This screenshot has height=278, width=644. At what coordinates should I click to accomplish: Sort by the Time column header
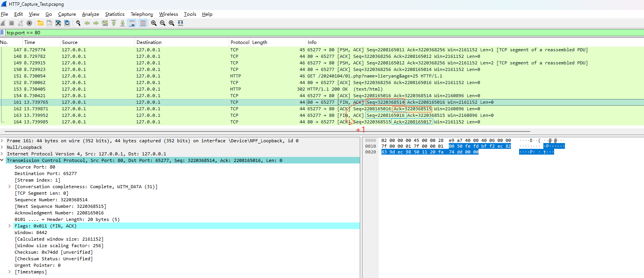point(41,42)
